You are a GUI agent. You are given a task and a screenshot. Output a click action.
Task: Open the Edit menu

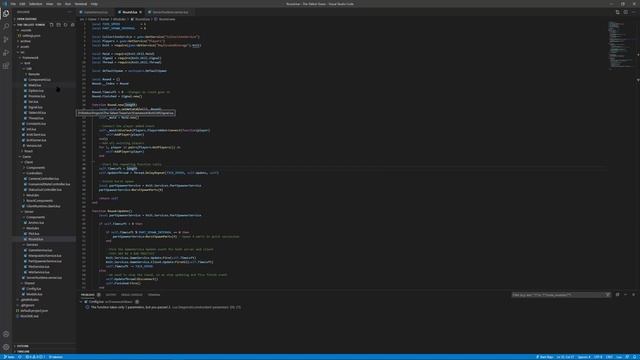click(x=22, y=4)
